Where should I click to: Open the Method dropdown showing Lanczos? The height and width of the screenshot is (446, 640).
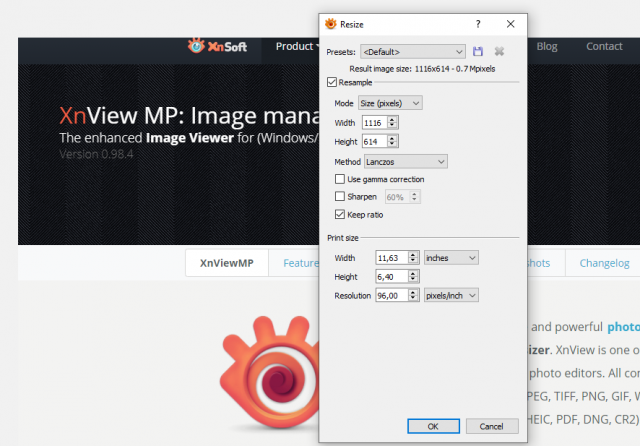pyautogui.click(x=406, y=162)
